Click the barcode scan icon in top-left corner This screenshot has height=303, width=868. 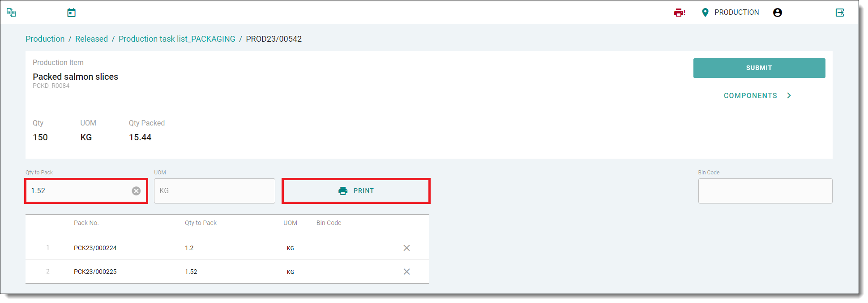click(x=11, y=13)
